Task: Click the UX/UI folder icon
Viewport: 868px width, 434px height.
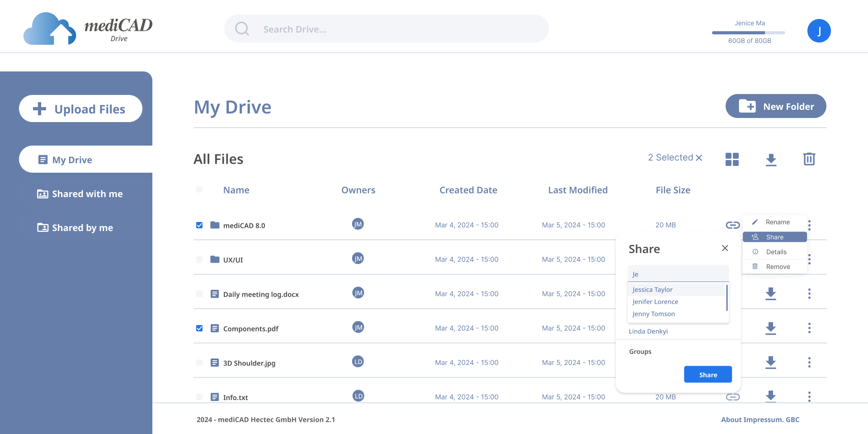Action: pyautogui.click(x=215, y=259)
